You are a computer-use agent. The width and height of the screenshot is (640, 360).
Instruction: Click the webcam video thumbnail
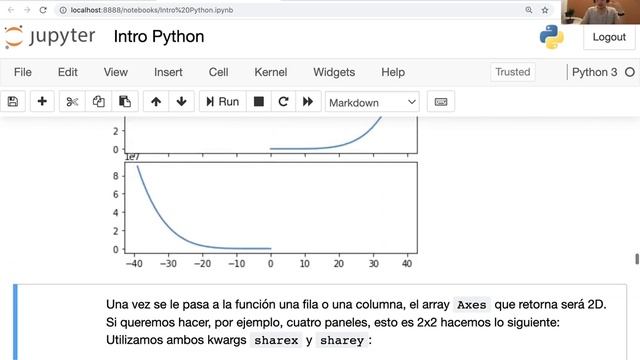600,12
